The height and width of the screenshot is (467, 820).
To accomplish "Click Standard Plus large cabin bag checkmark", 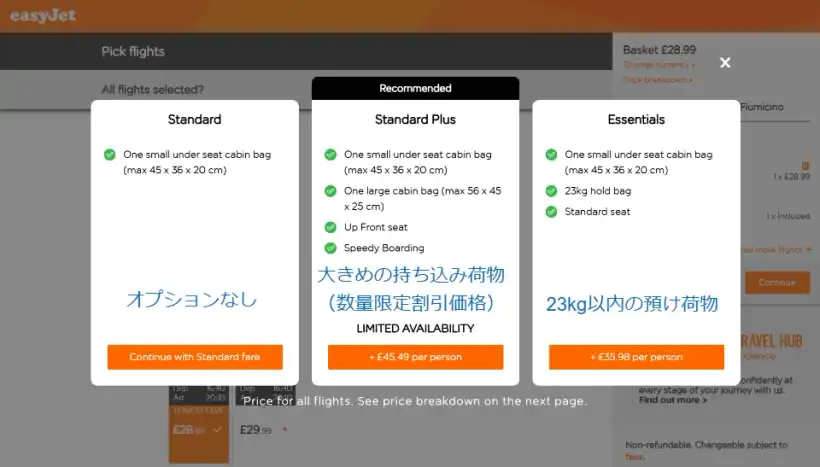I will pyautogui.click(x=330, y=190).
